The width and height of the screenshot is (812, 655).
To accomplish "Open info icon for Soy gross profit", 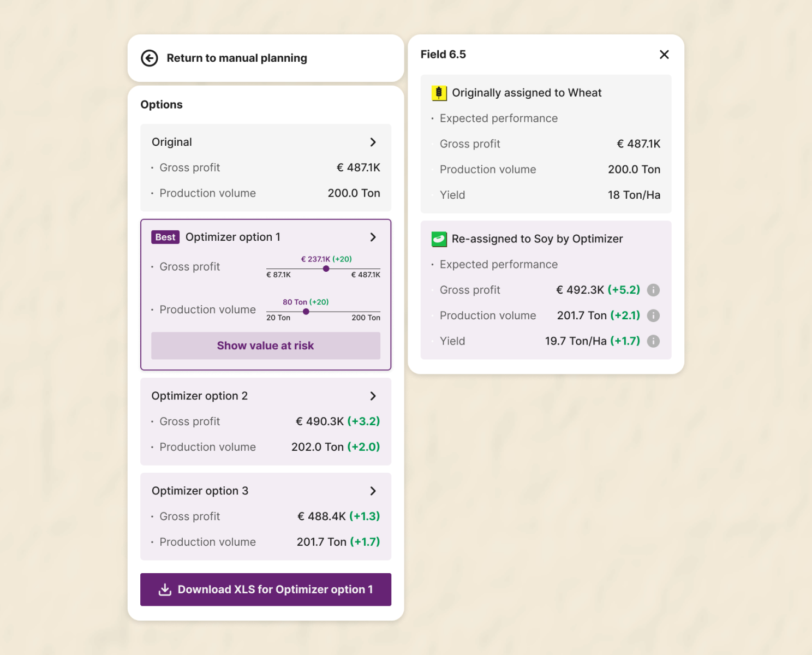I will pos(653,290).
